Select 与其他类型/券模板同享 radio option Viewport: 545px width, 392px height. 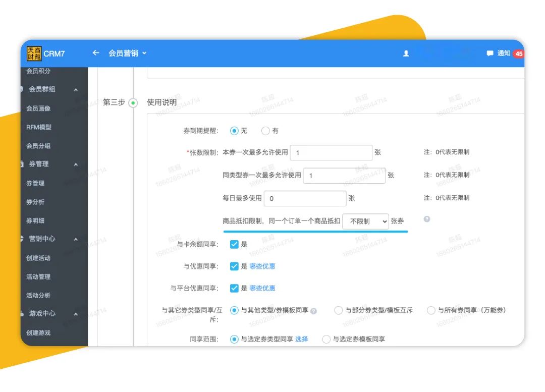point(234,310)
